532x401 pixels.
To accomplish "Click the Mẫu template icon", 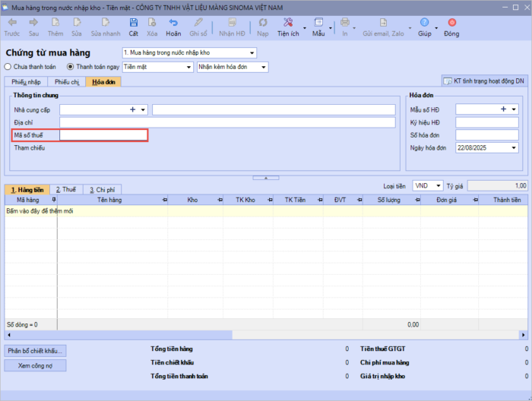I will (x=318, y=24).
